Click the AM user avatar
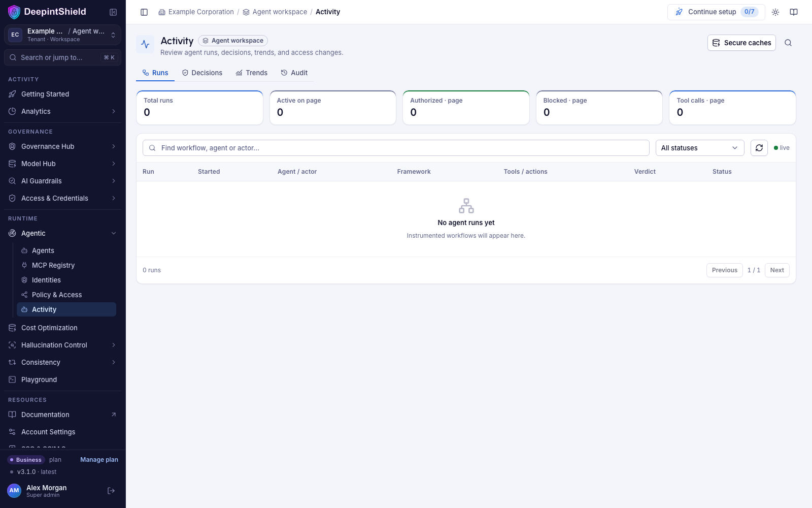This screenshot has width=812, height=508. click(x=14, y=491)
